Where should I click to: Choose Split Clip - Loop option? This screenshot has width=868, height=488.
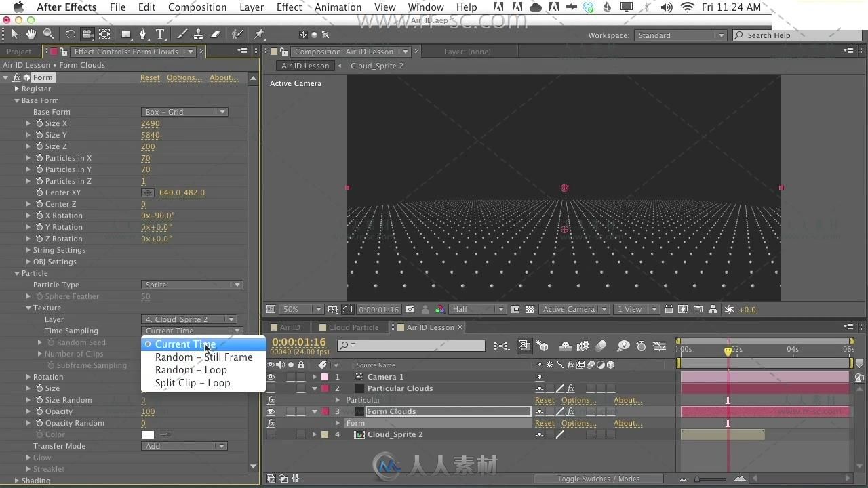click(x=203, y=383)
